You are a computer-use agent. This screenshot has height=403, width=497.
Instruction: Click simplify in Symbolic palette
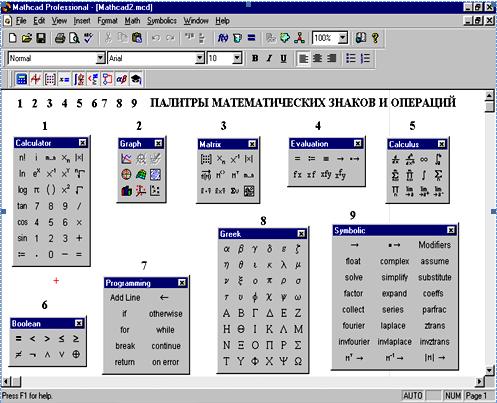pyautogui.click(x=394, y=277)
